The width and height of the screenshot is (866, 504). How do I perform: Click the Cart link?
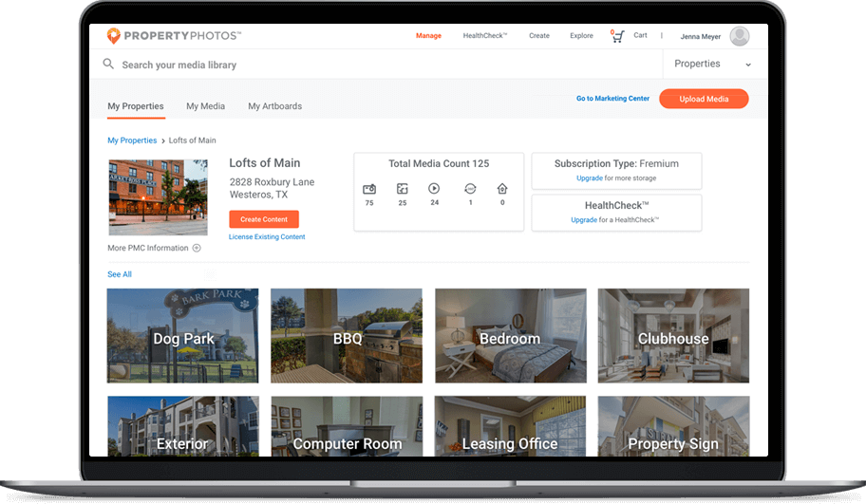pos(640,35)
